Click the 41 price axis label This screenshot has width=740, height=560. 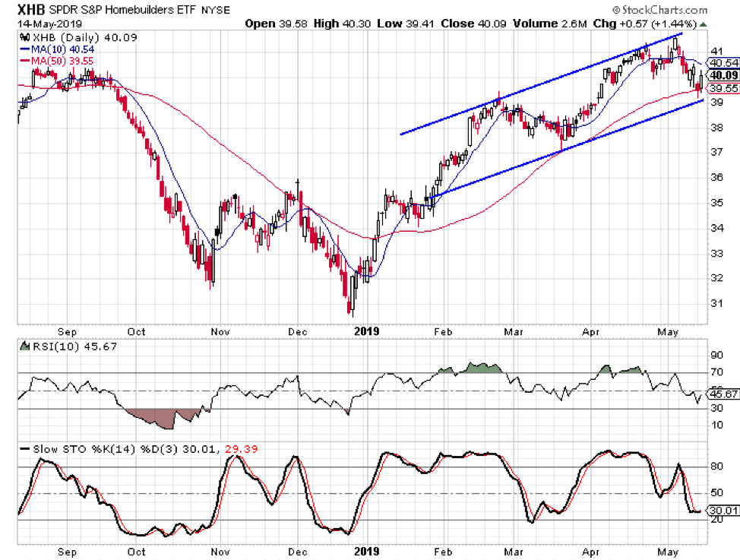coord(716,52)
